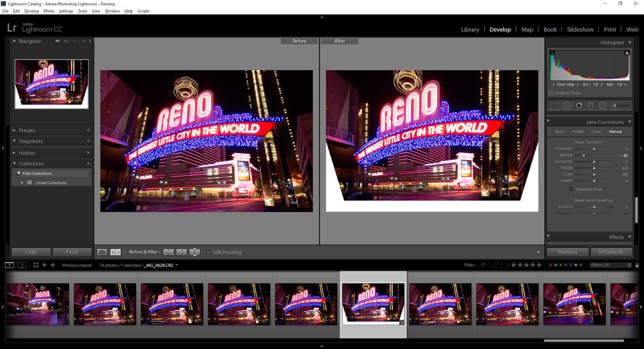
Task: Open the Library module
Action: pyautogui.click(x=470, y=29)
